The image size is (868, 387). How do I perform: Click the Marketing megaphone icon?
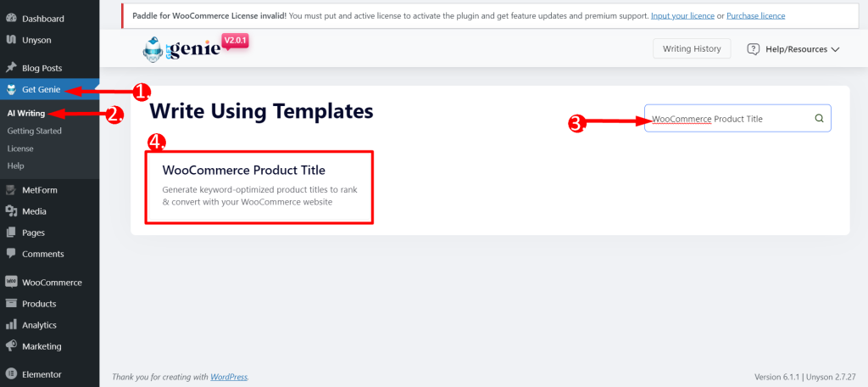tap(11, 346)
